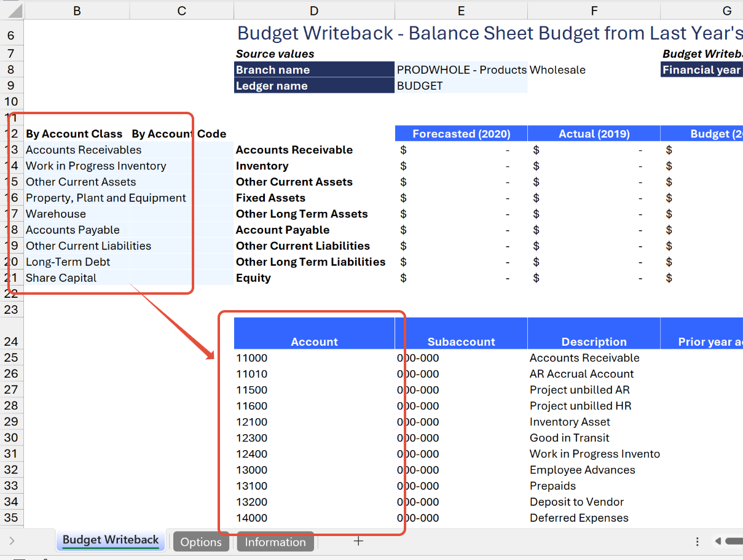Click the Ledger name label cell

(314, 85)
